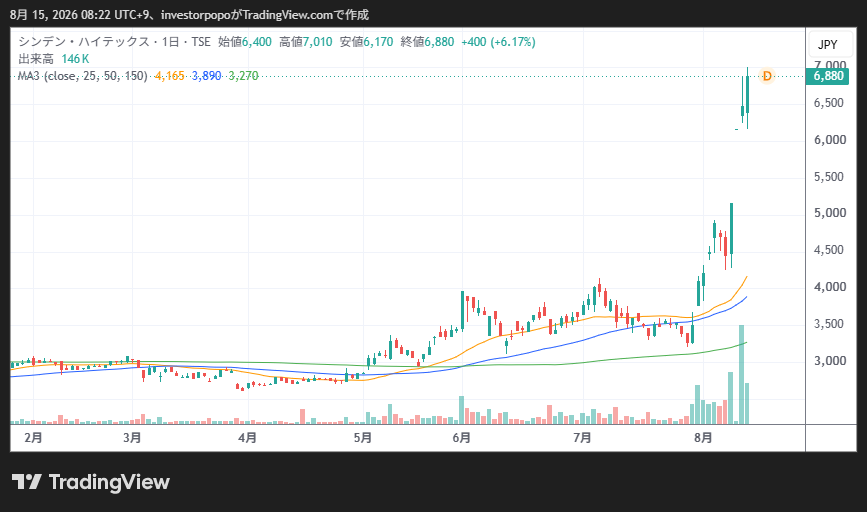Click the 6,000 price axis label
The height and width of the screenshot is (512, 867).
829,140
